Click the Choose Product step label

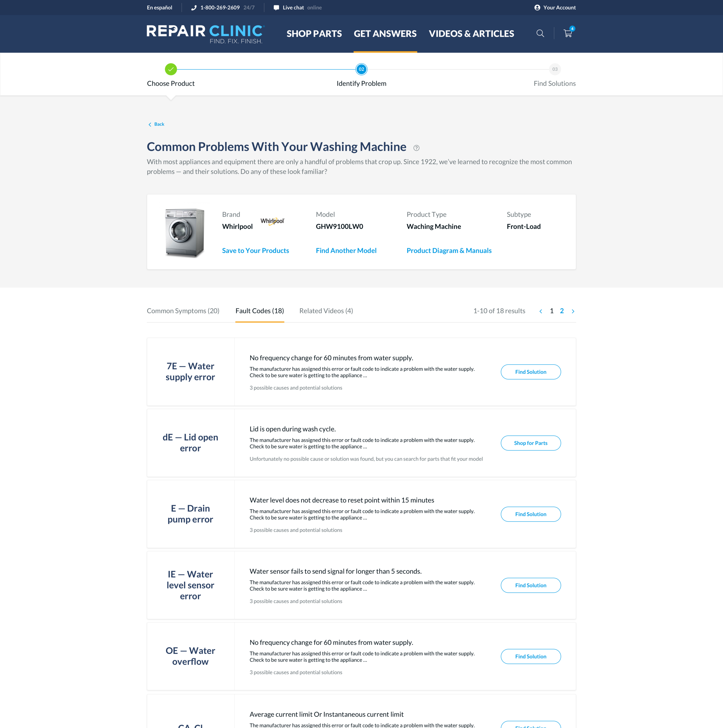coord(171,84)
